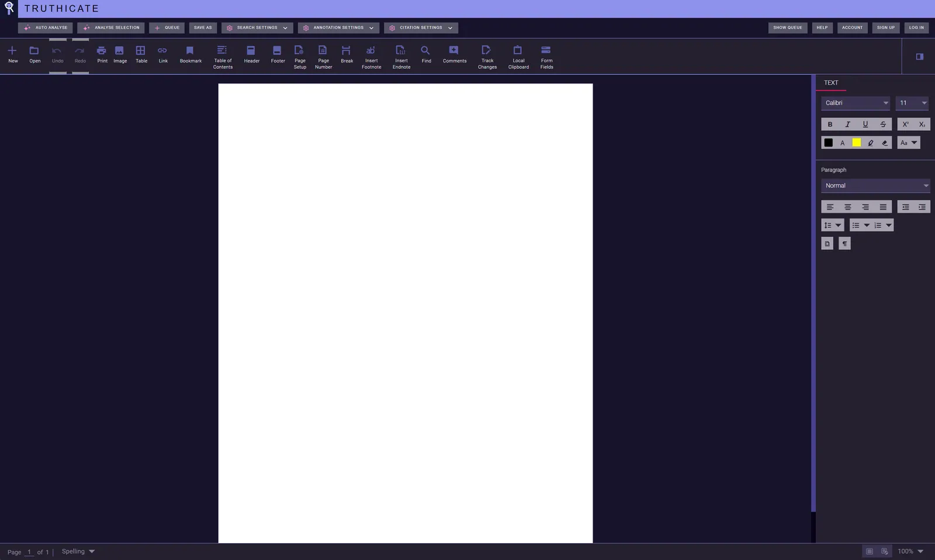935x560 pixels.
Task: Select the TEXT tab in properties pane
Action: click(x=831, y=83)
